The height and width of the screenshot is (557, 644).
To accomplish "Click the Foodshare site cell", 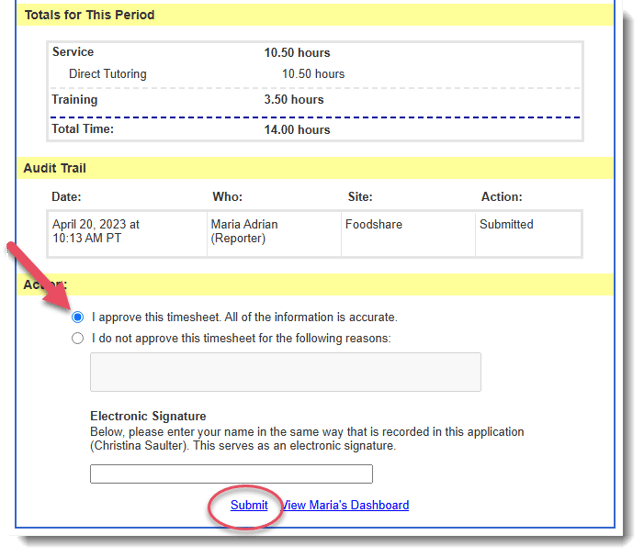I will 374,225.
